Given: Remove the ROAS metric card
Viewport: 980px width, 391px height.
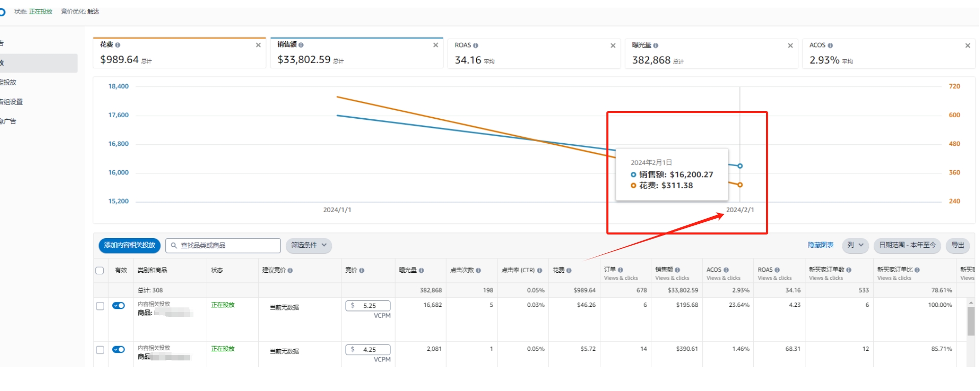Looking at the screenshot, I should (x=613, y=45).
